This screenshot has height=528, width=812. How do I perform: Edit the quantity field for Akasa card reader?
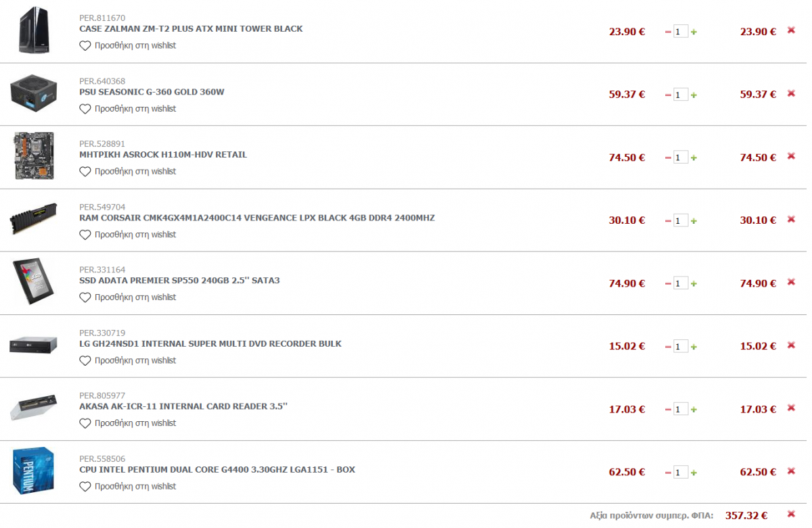[x=681, y=409]
